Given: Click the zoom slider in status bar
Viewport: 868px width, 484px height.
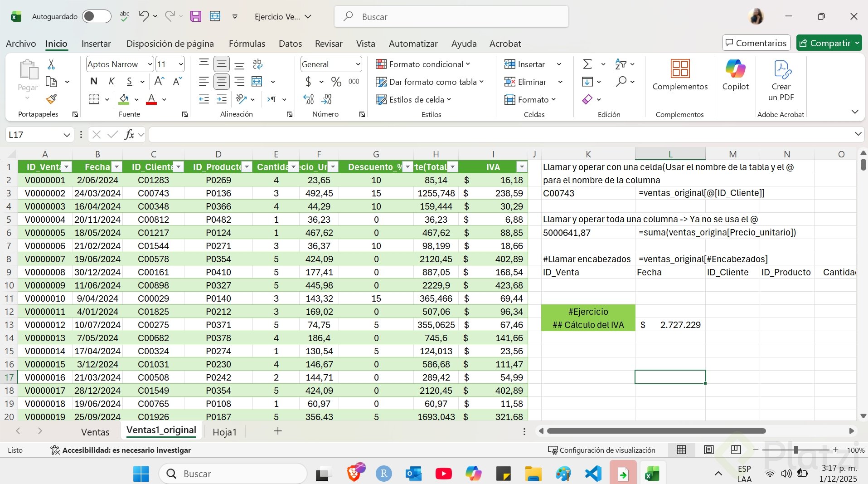Looking at the screenshot, I should pos(796,450).
